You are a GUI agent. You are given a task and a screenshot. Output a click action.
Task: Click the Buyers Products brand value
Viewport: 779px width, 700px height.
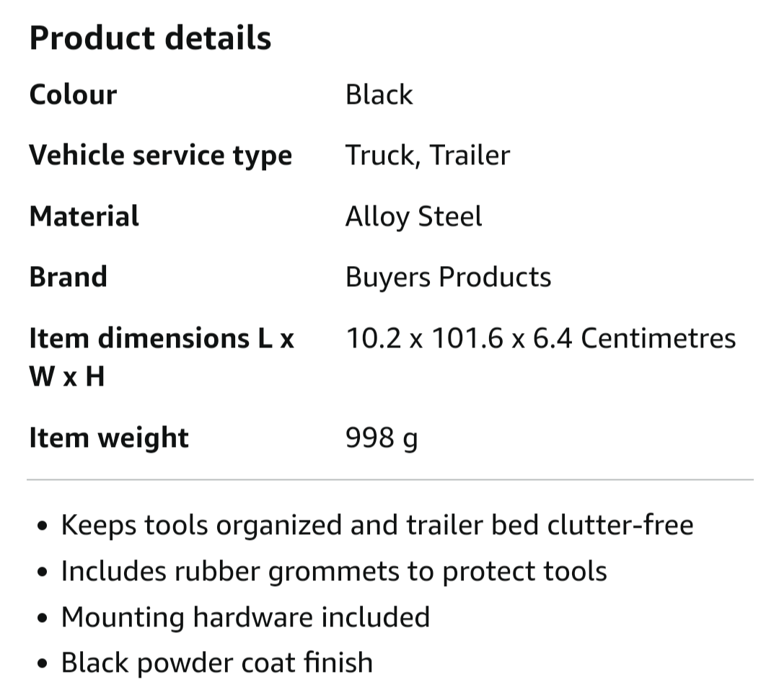click(448, 277)
